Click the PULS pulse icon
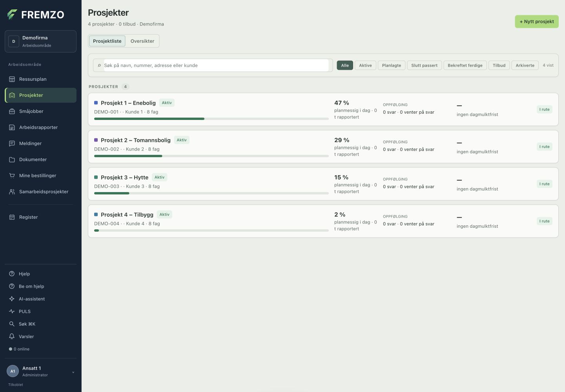Image resolution: width=565 pixels, height=392 pixels. click(12, 311)
